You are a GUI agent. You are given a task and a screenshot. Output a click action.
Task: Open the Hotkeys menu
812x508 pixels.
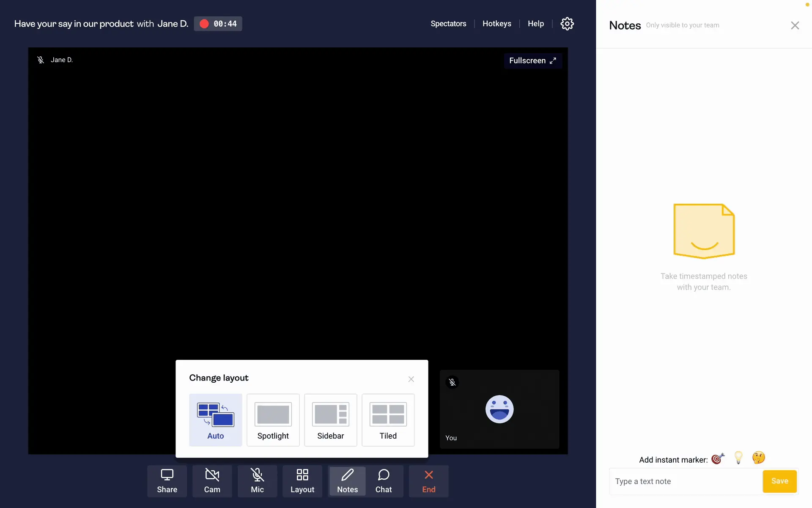point(497,24)
